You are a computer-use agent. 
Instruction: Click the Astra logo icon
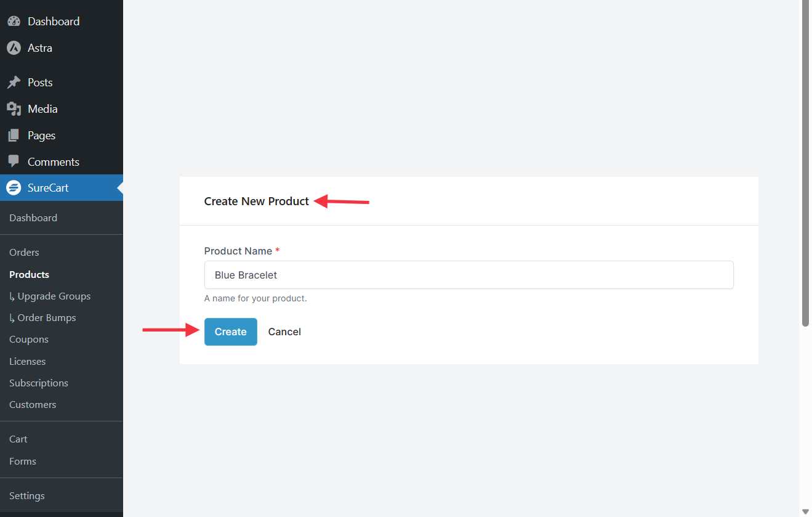click(14, 48)
